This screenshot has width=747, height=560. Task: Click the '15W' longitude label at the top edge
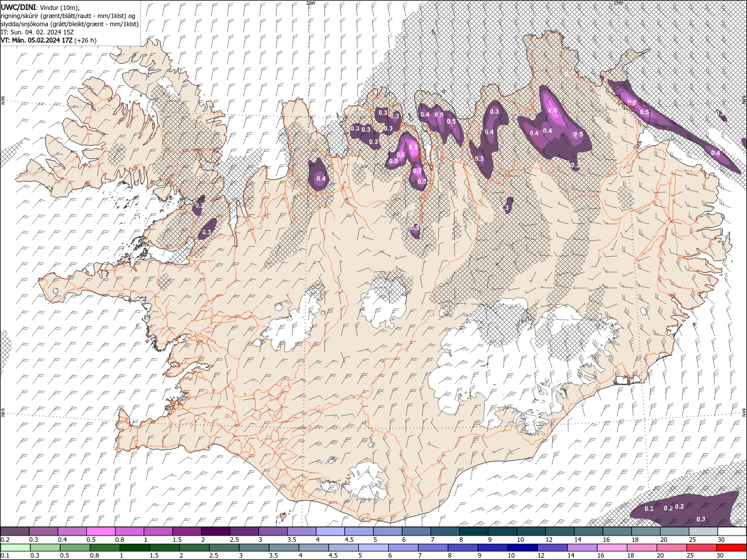pyautogui.click(x=618, y=3)
